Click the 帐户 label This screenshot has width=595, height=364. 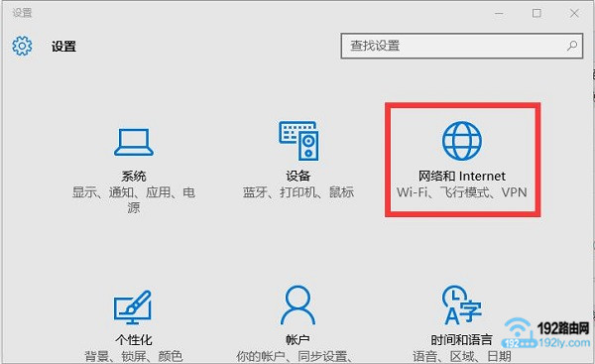click(x=297, y=340)
